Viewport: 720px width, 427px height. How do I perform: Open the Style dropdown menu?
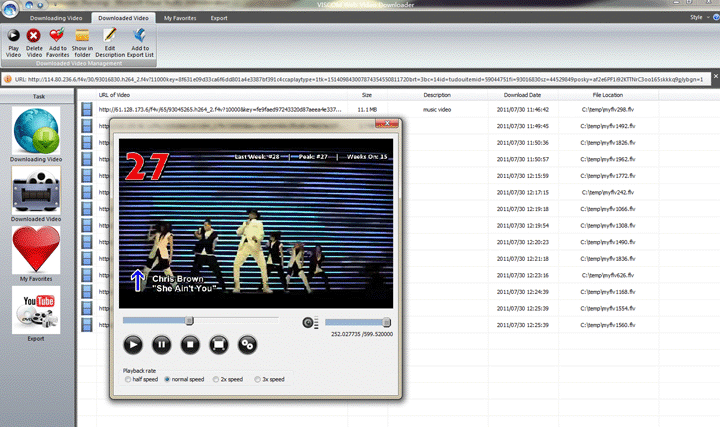[x=700, y=17]
